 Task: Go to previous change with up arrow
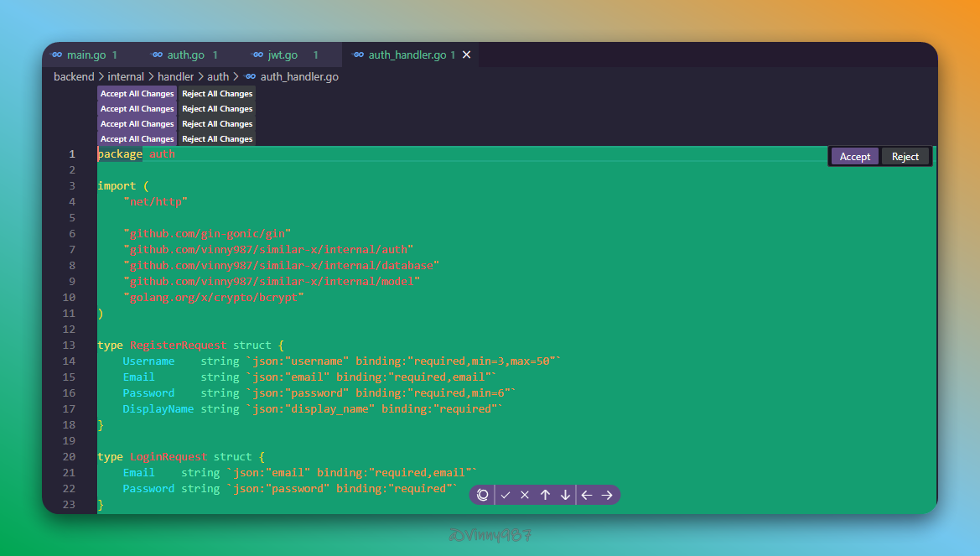[545, 495]
